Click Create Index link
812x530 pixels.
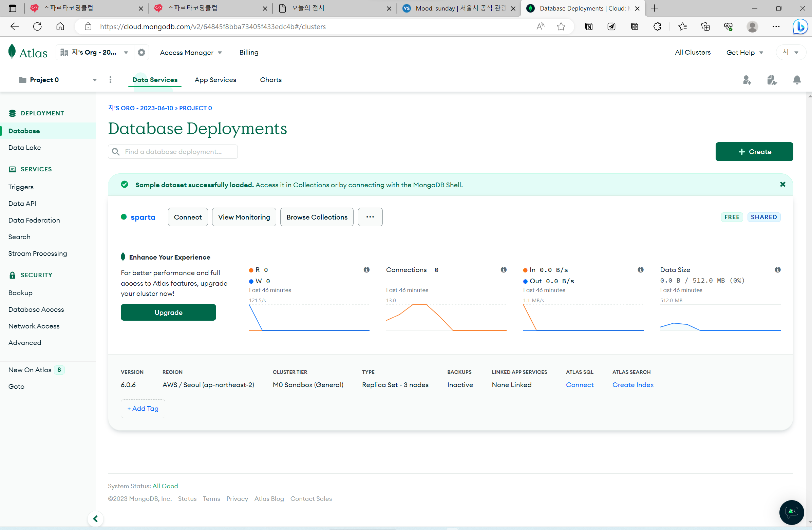(633, 385)
